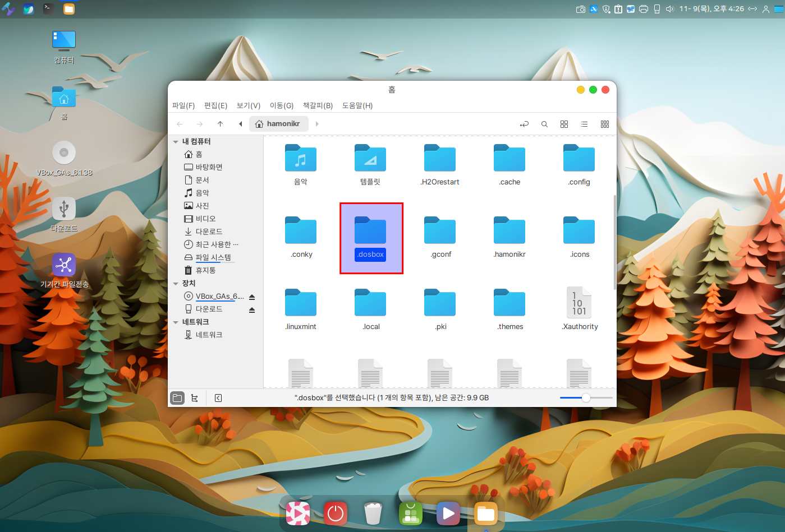Screen dimensions: 785x532
Task: Hide the sidebar with the status bar button
Action: coord(218,398)
